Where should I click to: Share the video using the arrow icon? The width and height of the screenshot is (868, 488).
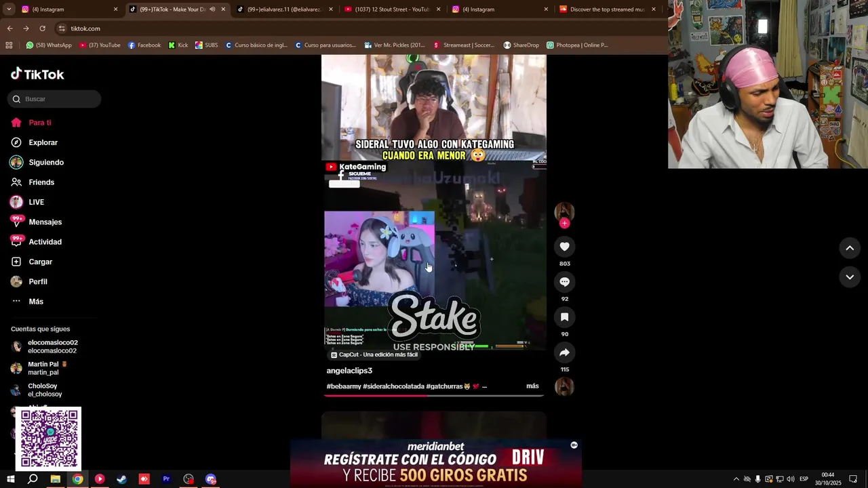564,352
